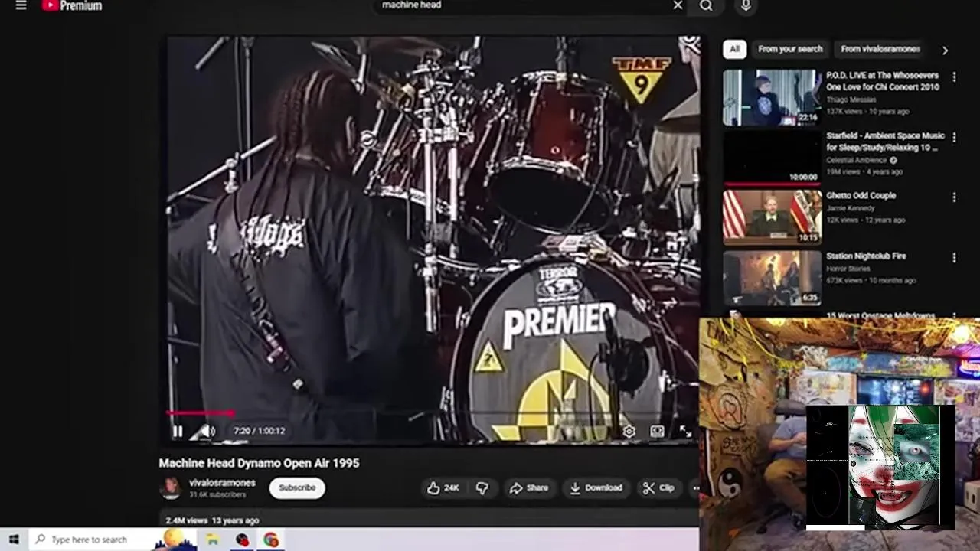The image size is (980, 551).
Task: Clear the machine head search text
Action: click(678, 5)
